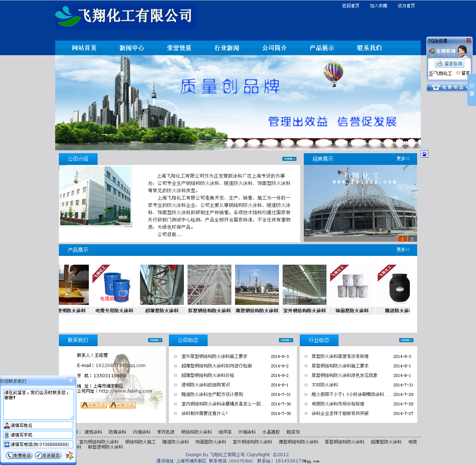Open the 荣誉资质 nav item
The image size is (476, 465).
(x=179, y=48)
